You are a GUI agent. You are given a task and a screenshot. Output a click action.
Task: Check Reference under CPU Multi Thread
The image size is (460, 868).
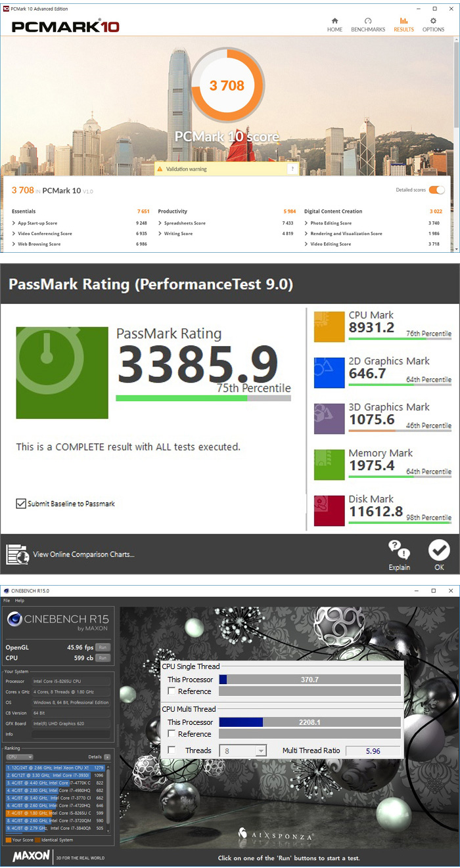tap(172, 734)
